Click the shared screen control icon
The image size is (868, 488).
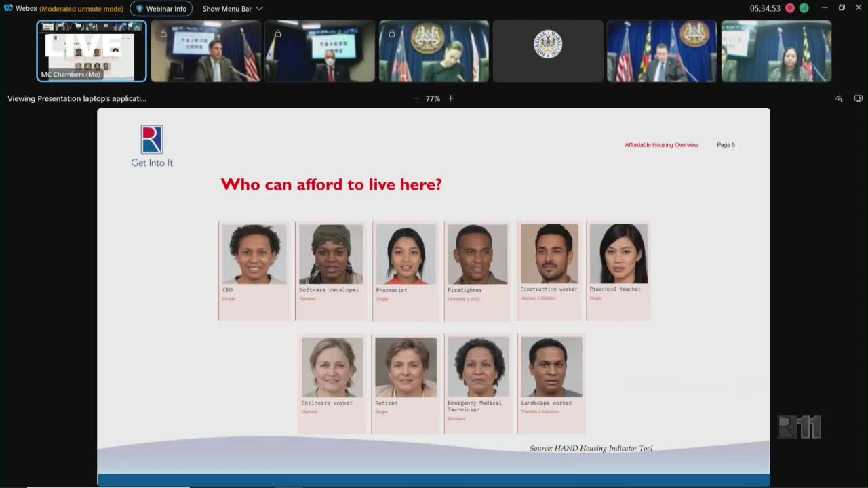point(858,98)
